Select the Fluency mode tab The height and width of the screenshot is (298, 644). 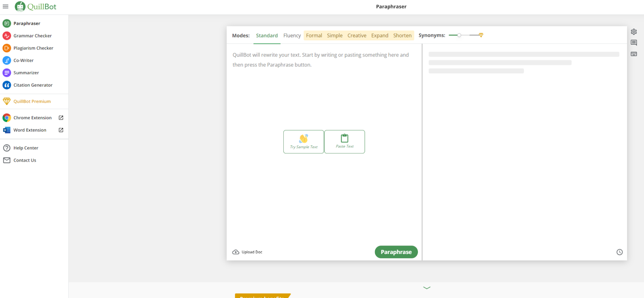292,35
